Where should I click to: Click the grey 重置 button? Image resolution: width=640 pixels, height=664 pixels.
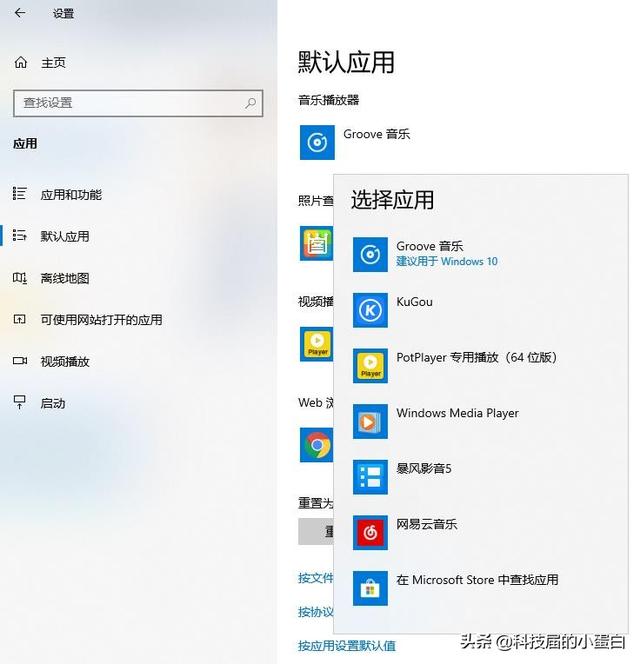point(316,531)
